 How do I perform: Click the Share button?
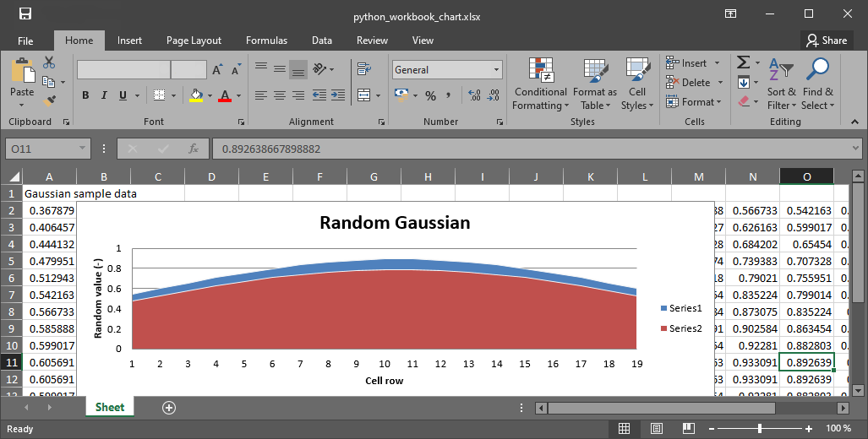click(827, 41)
